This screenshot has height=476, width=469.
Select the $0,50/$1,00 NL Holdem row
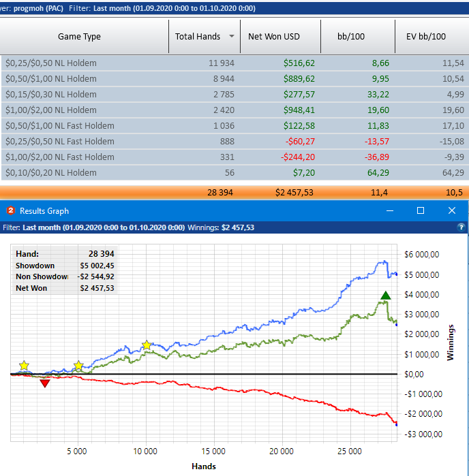pos(235,79)
